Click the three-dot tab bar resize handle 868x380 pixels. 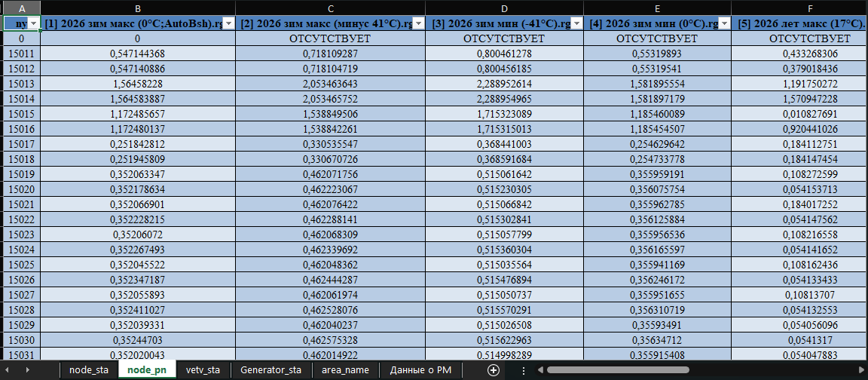tap(524, 370)
